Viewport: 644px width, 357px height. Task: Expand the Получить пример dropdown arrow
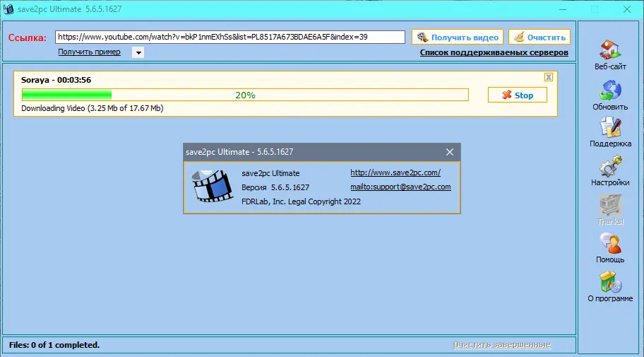click(138, 52)
